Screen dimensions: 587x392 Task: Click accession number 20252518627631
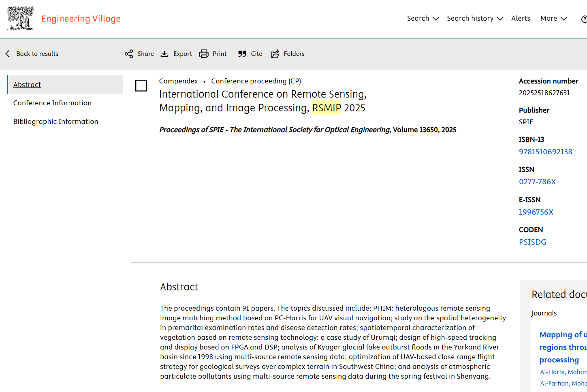click(x=544, y=93)
